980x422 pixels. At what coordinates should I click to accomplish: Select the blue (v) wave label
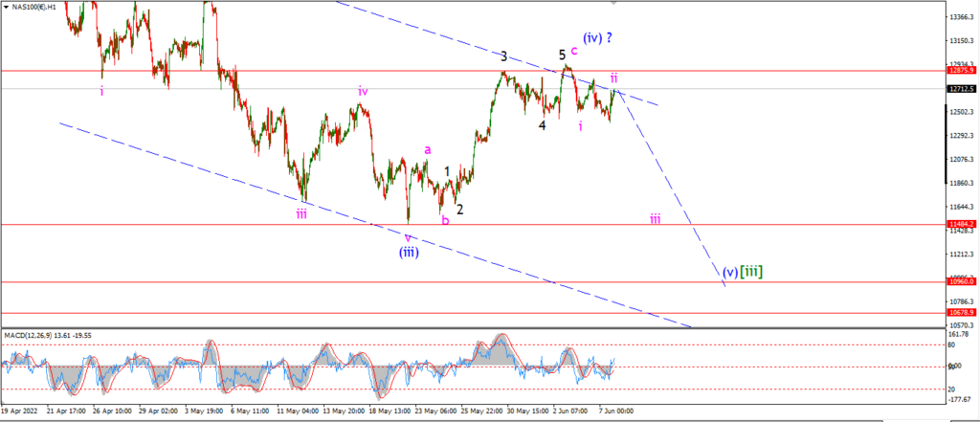729,273
